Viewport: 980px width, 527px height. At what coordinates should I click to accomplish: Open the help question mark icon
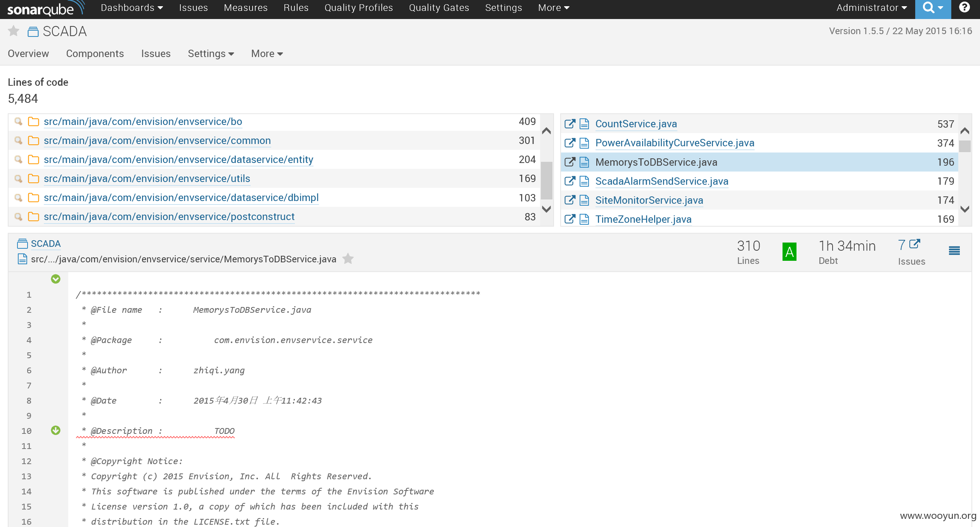pyautogui.click(x=964, y=8)
